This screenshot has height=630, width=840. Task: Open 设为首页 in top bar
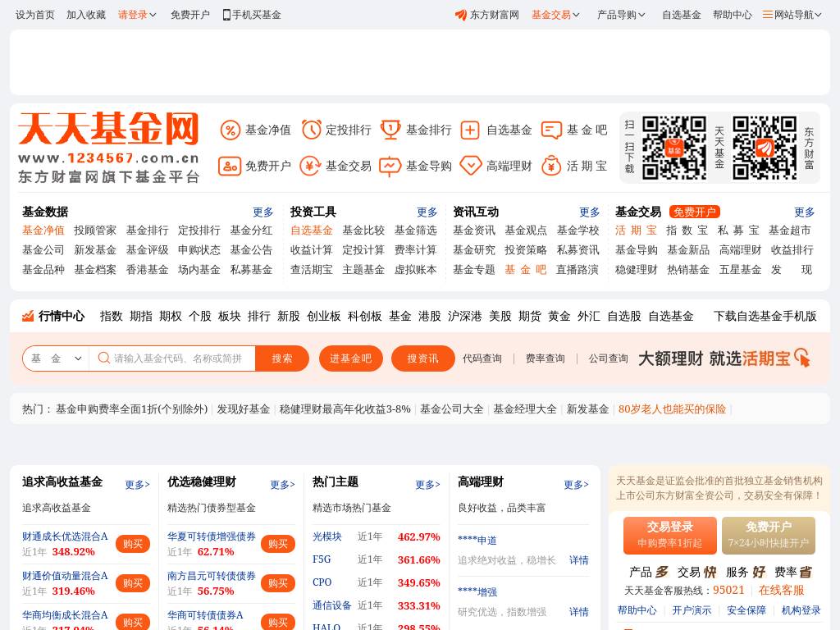pos(34,15)
